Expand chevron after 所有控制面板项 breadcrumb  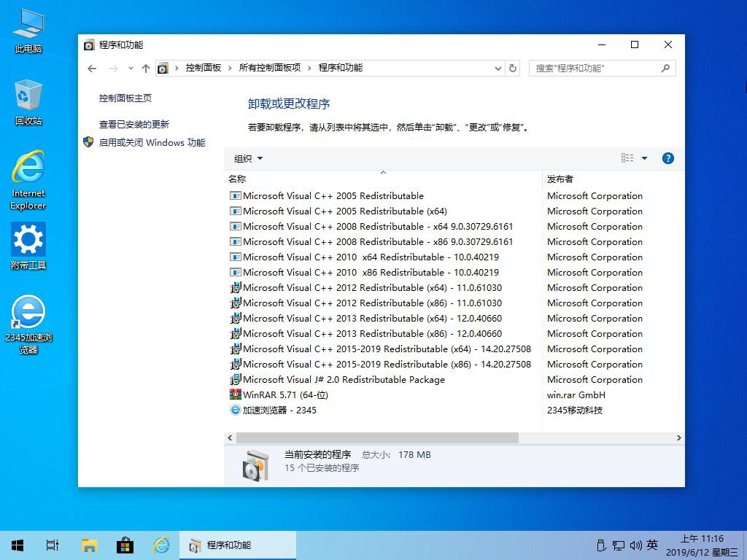point(309,68)
